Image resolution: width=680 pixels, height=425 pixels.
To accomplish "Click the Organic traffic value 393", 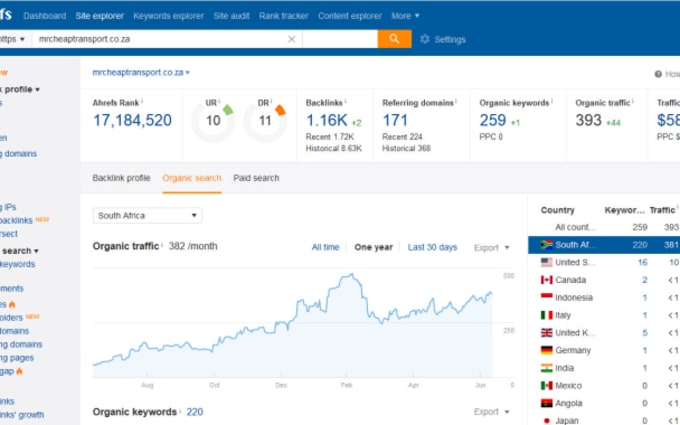I will (588, 120).
